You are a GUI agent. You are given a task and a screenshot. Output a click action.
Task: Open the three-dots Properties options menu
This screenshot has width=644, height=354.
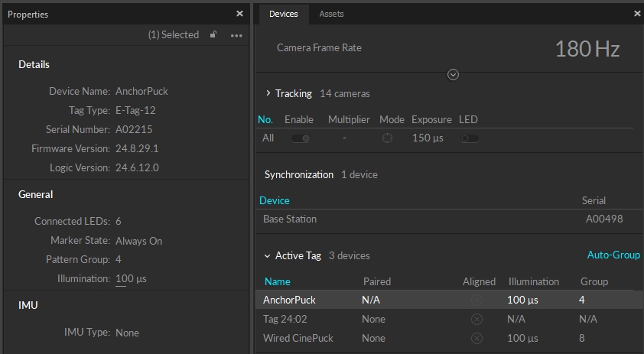click(x=236, y=35)
